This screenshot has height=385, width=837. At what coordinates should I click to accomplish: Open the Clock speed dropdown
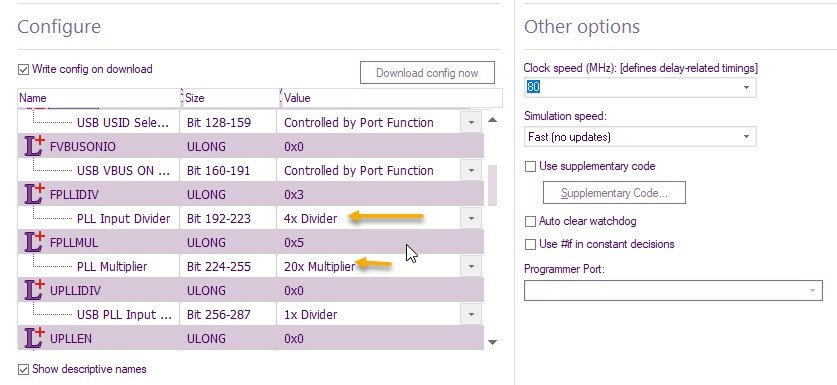[746, 87]
